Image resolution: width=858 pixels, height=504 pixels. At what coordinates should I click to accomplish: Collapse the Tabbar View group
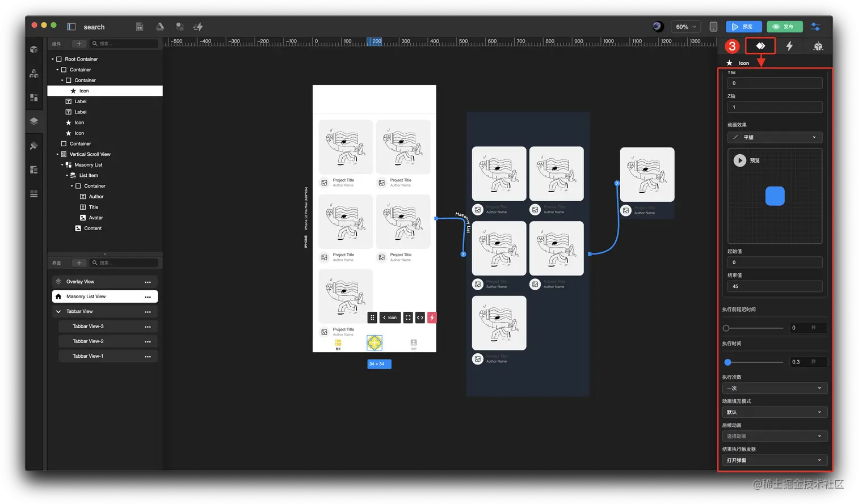coord(58,311)
